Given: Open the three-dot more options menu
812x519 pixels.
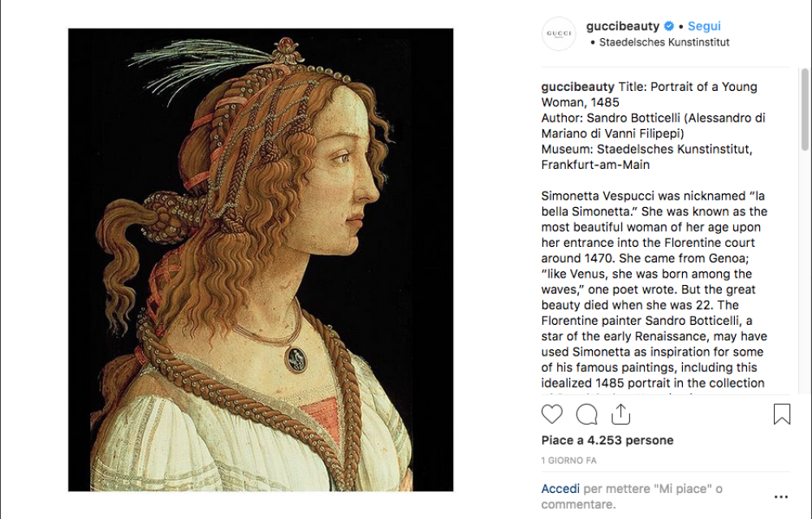Looking at the screenshot, I should 780,497.
